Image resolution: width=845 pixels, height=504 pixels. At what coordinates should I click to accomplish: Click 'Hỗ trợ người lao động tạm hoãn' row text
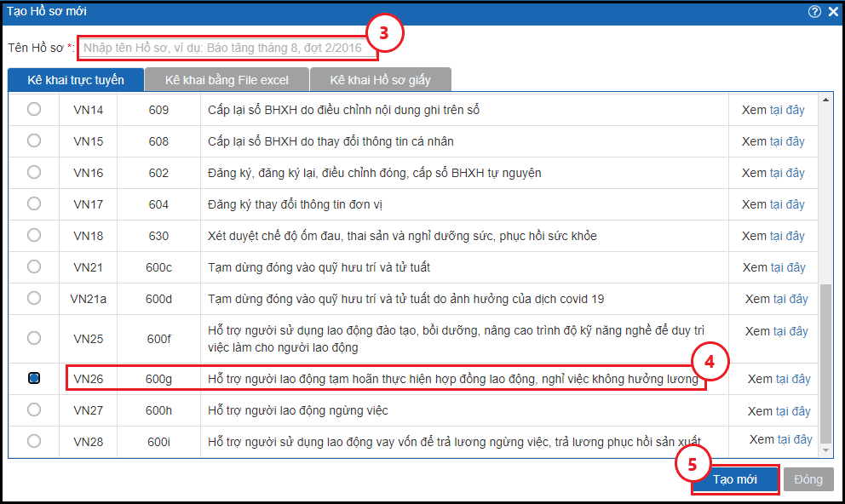[x=453, y=379]
